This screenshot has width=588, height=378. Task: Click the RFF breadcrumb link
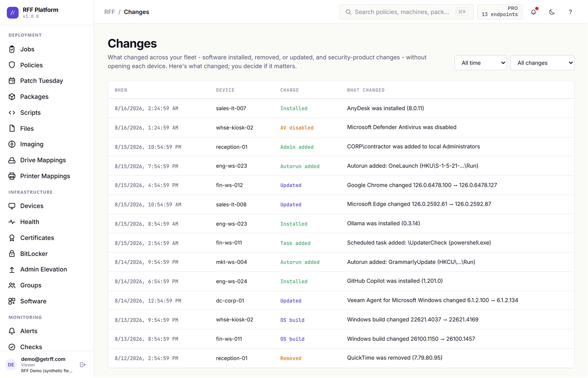click(109, 12)
